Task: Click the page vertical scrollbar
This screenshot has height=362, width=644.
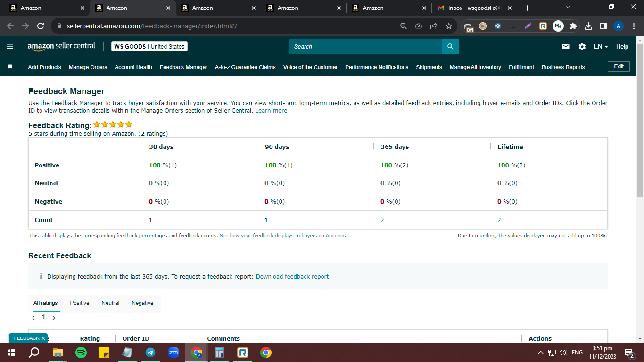Action: (640, 120)
